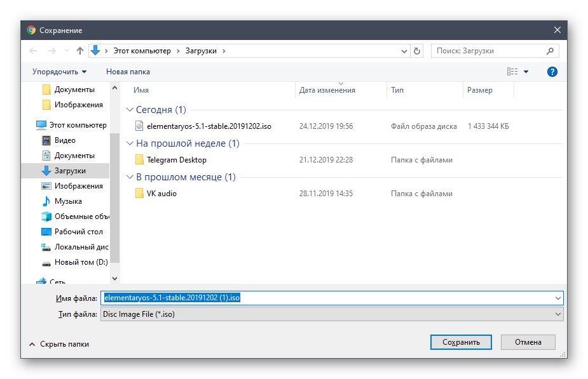The width and height of the screenshot is (588, 379).
Task: Click the sidebar scrollbar thumb
Action: 115,197
